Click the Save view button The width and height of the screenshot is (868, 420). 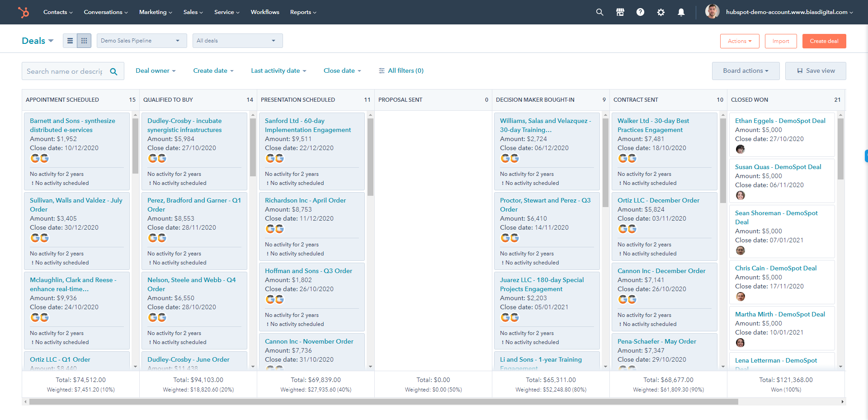click(x=816, y=71)
